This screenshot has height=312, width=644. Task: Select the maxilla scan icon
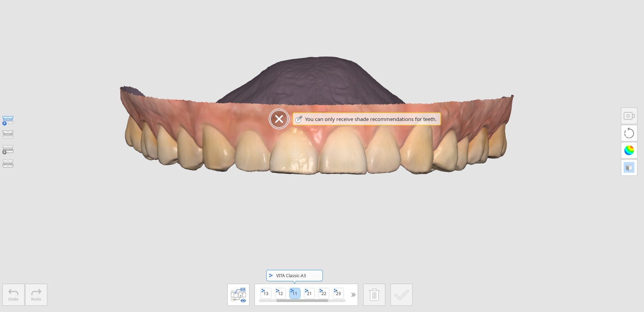pyautogui.click(x=8, y=134)
